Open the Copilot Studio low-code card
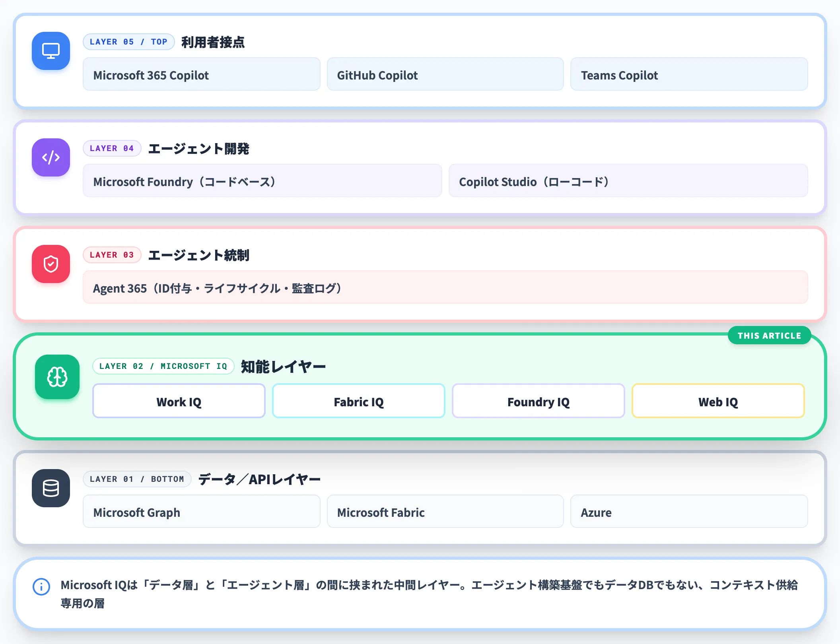 pos(628,181)
